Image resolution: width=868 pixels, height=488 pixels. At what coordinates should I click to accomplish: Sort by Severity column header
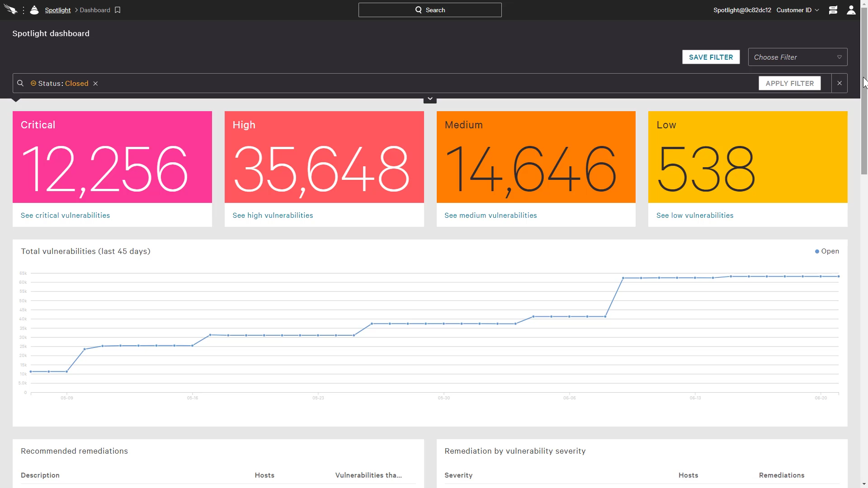pyautogui.click(x=458, y=475)
